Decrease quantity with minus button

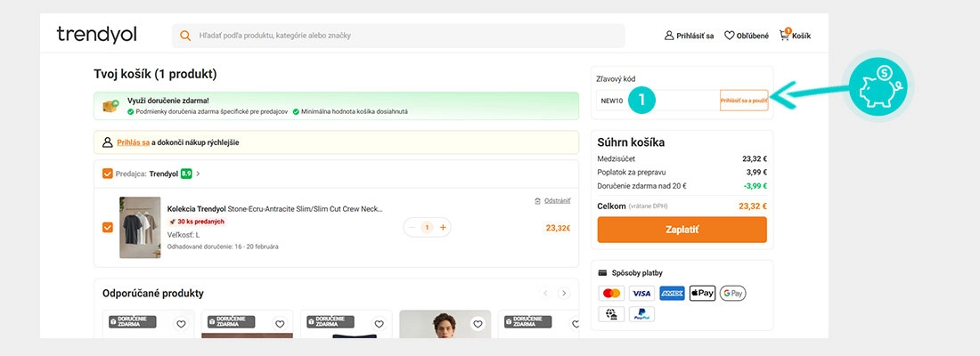coord(412,227)
